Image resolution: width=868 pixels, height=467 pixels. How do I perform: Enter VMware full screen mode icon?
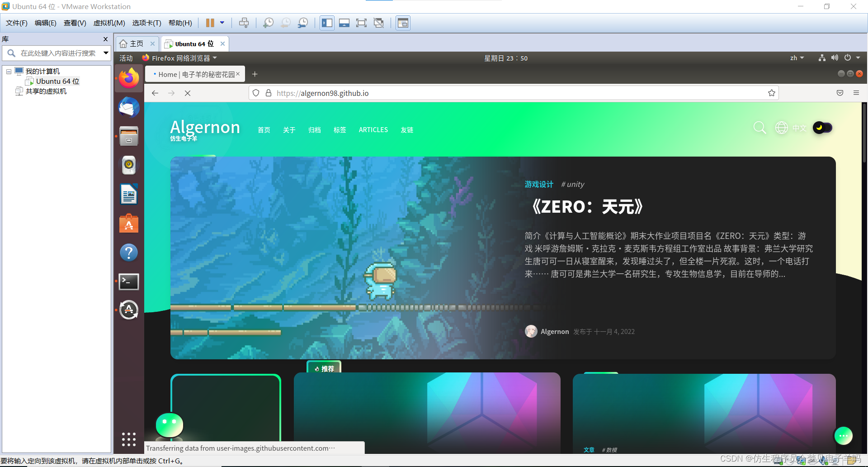click(x=361, y=23)
